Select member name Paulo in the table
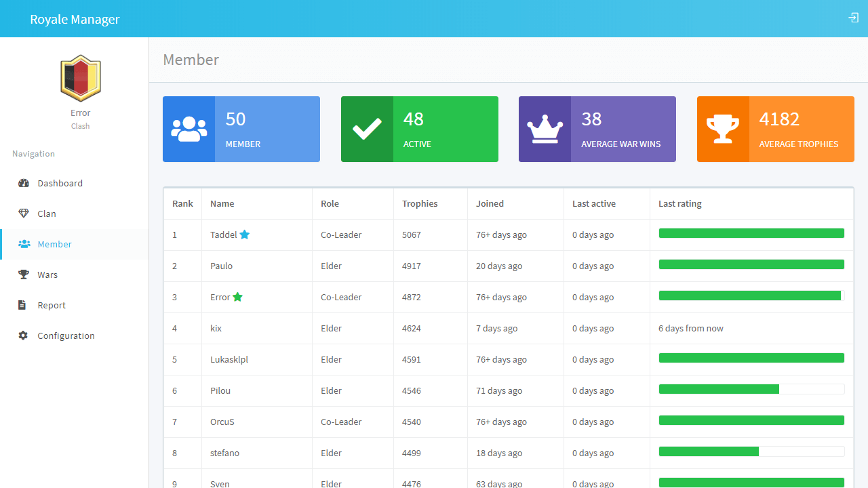 221,266
